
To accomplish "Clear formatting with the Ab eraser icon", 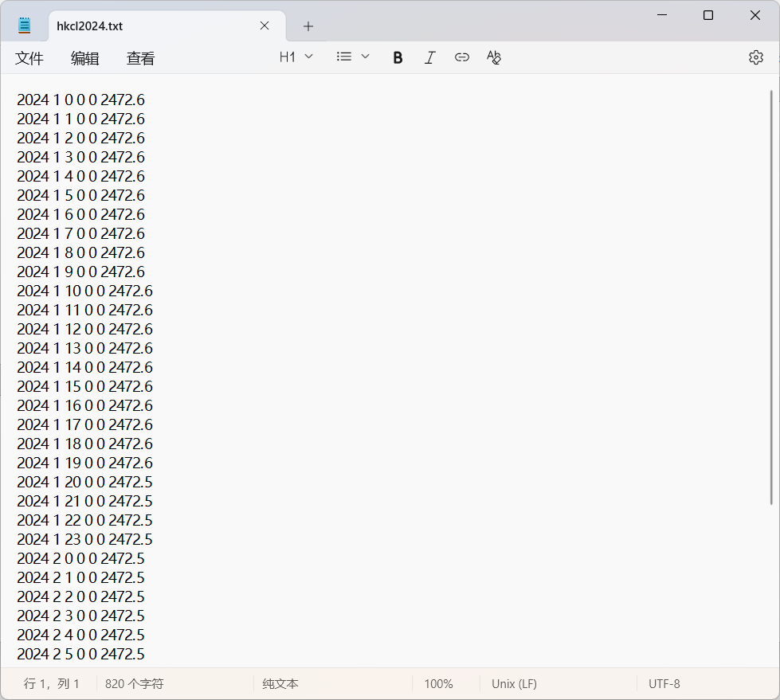I will click(x=494, y=57).
